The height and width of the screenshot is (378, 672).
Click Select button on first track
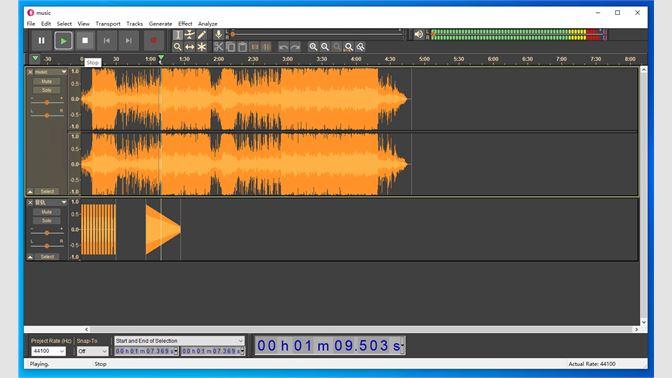[47, 191]
